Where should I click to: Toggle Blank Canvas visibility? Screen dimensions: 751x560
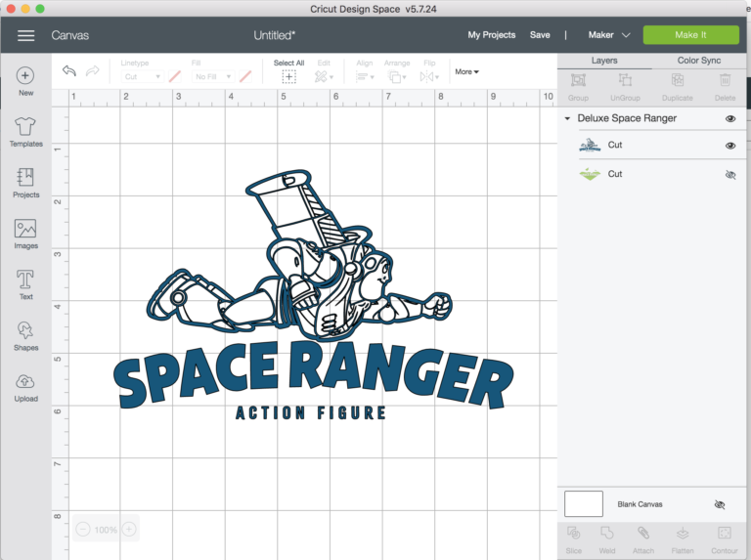tap(720, 504)
